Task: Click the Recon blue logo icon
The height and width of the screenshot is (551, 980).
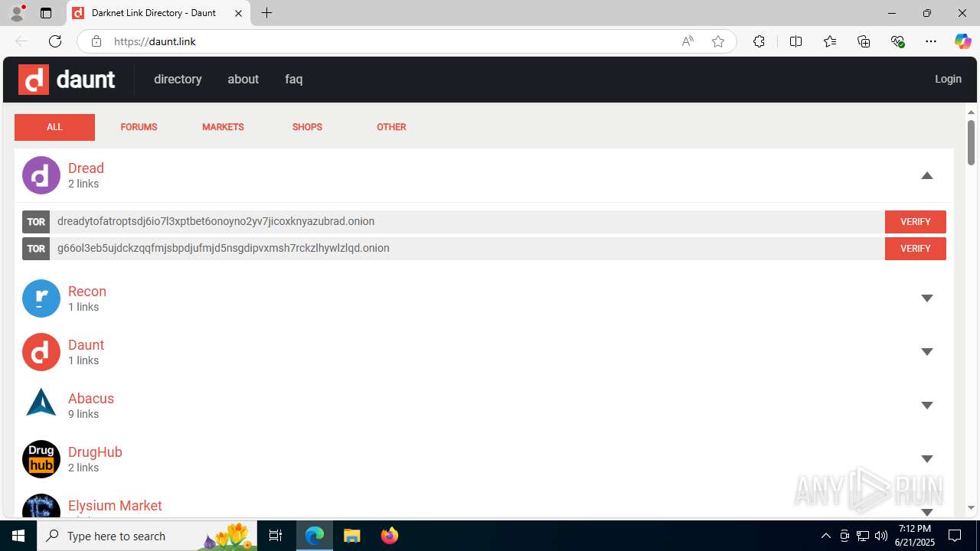Action: [41, 298]
